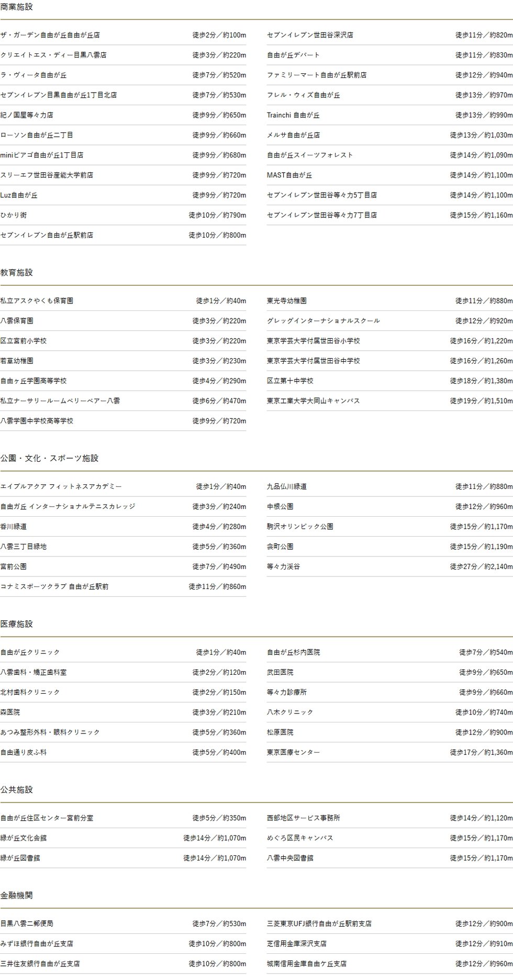Select ラ・ヴィータ自由が丘 entry
The image size is (513, 980).
pos(123,75)
